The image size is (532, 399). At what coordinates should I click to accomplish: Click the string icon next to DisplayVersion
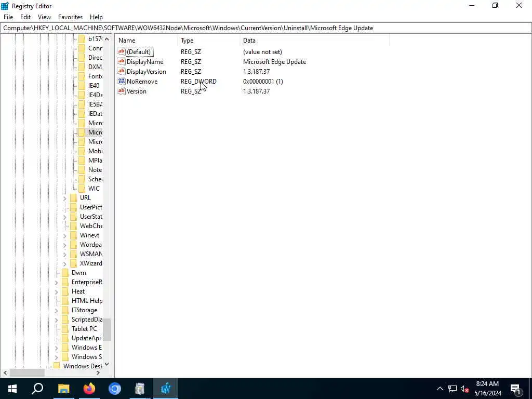pos(122,71)
